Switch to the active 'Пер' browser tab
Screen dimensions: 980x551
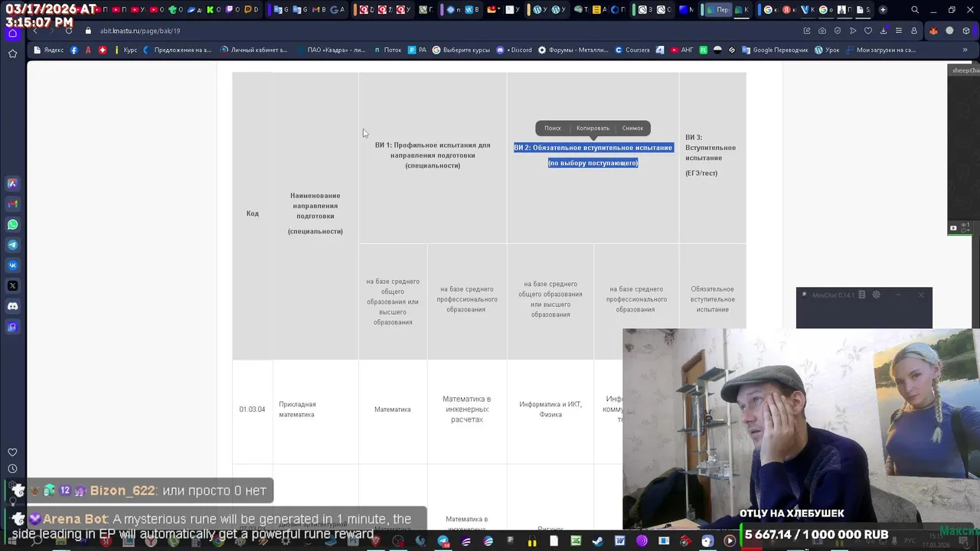click(x=718, y=10)
